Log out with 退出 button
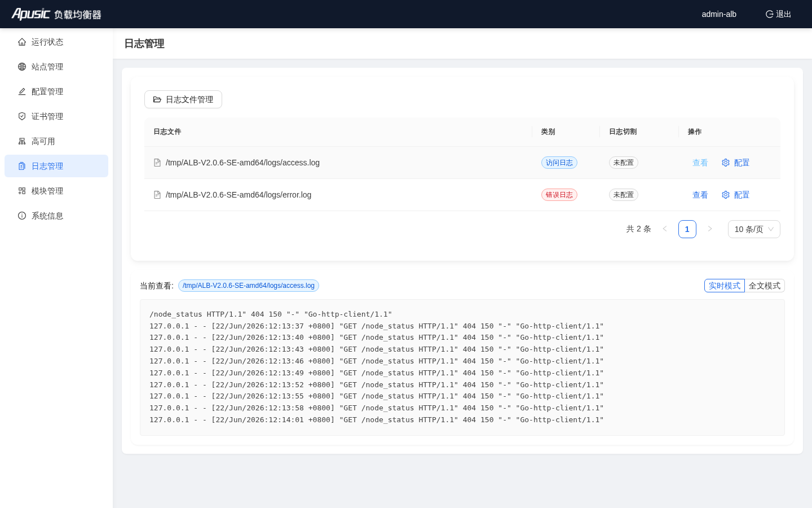The width and height of the screenshot is (812, 508). [778, 14]
